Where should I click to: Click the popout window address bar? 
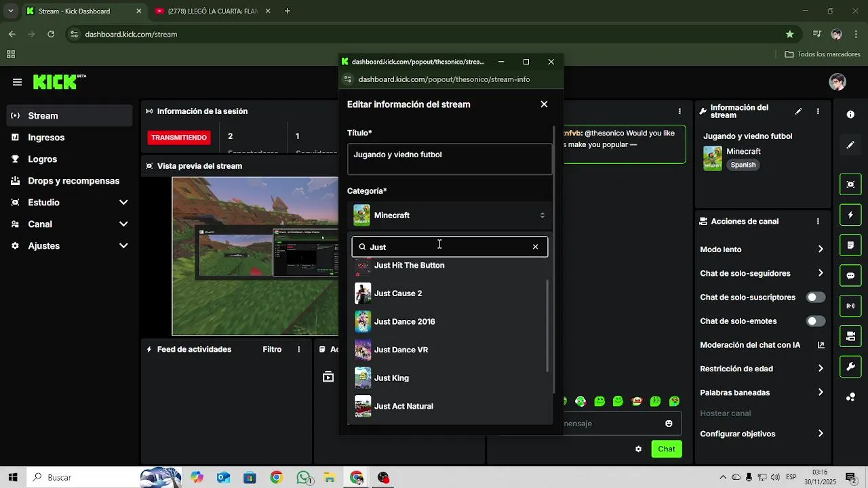(x=444, y=79)
